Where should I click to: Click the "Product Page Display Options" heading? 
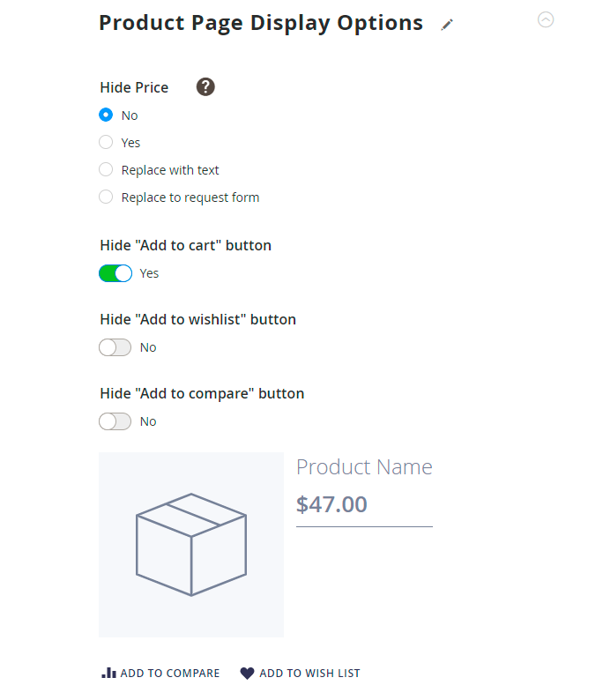coord(261,23)
